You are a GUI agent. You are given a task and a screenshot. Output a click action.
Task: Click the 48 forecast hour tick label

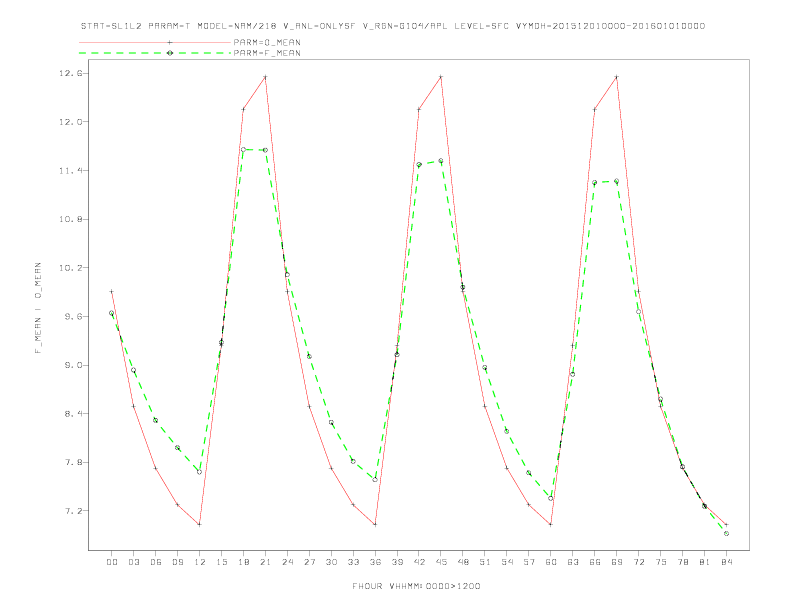[x=463, y=562]
